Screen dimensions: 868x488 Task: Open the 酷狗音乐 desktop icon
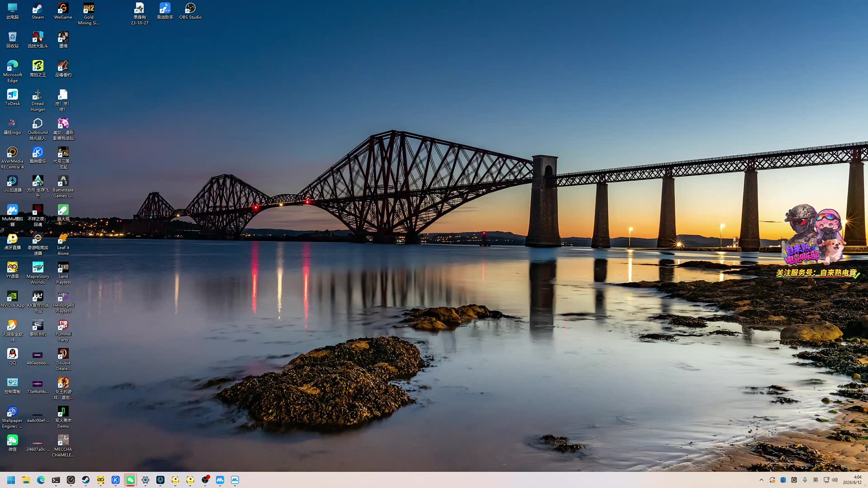(x=38, y=155)
